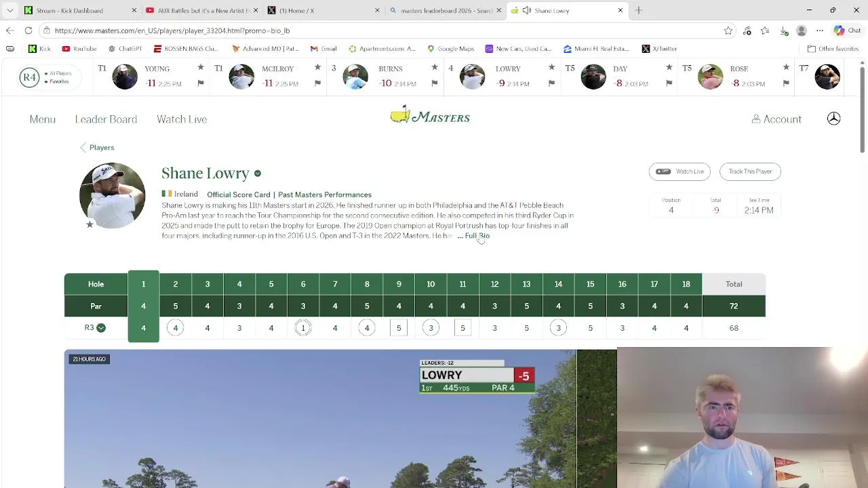Screen dimensions: 868x488
Task: Click the page vertical scrollbar
Action: (x=862, y=108)
